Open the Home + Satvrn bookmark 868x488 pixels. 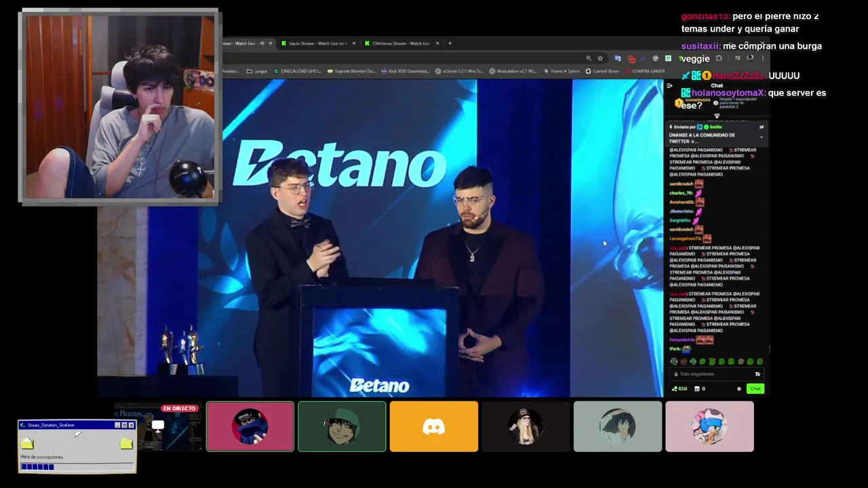[x=561, y=71]
